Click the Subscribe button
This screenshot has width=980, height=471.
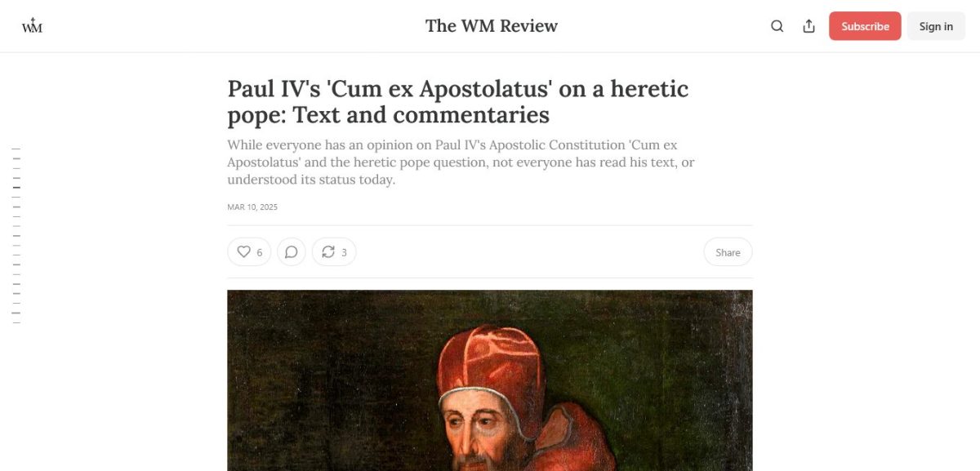coord(865,26)
